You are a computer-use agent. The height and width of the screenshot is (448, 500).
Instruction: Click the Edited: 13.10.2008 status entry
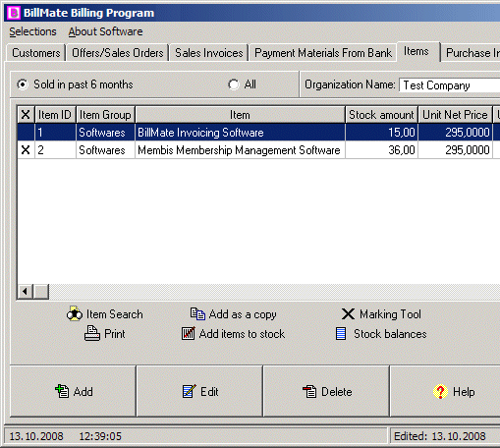440,436
